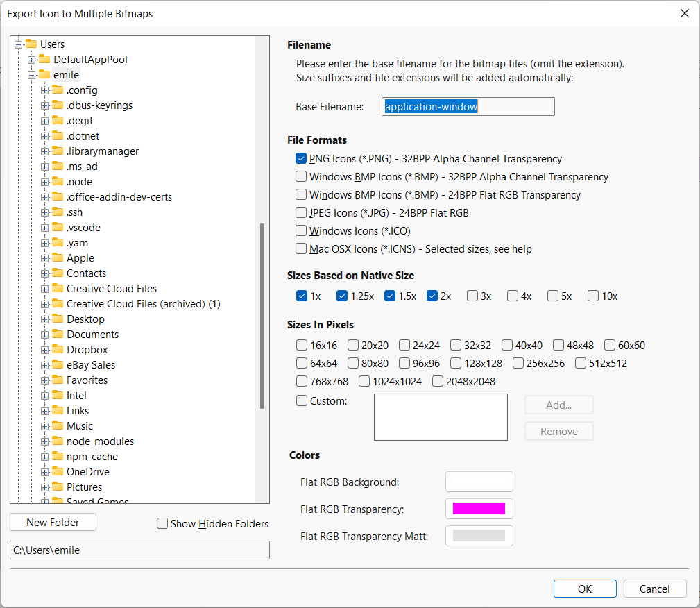Select the Music folder icon
The image size is (700, 608).
click(x=57, y=426)
